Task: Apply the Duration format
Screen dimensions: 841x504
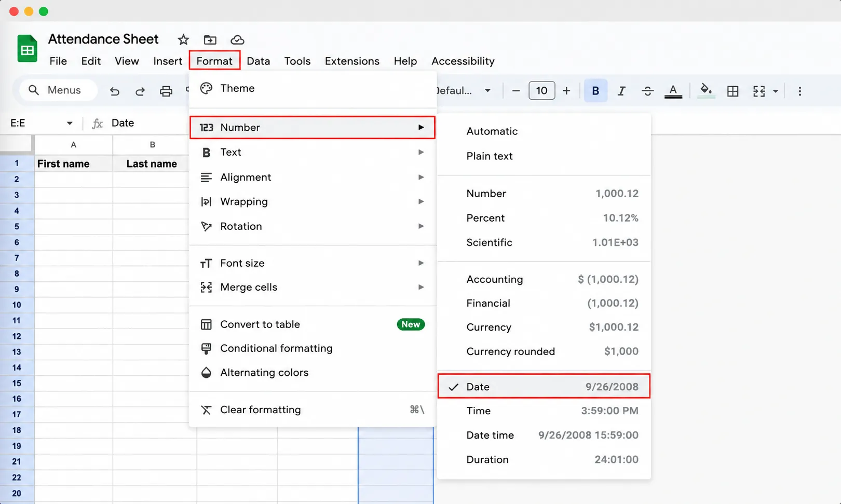Action: 544,459
